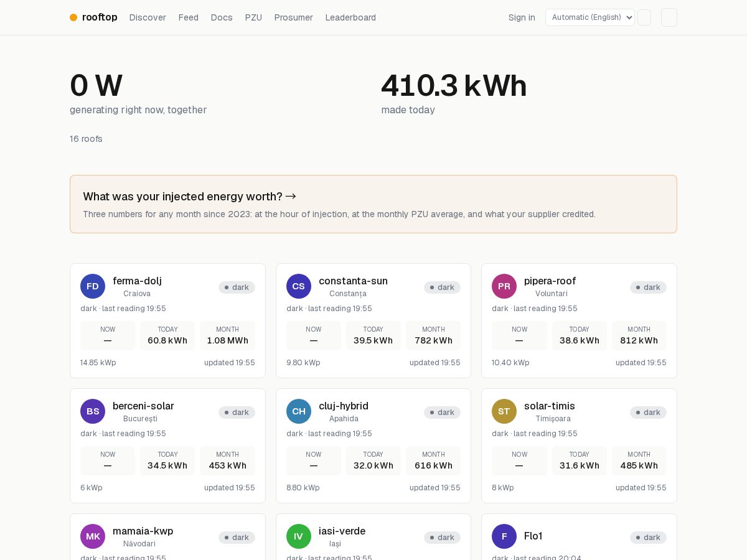Click the dark status badge on Flo1

point(648,538)
